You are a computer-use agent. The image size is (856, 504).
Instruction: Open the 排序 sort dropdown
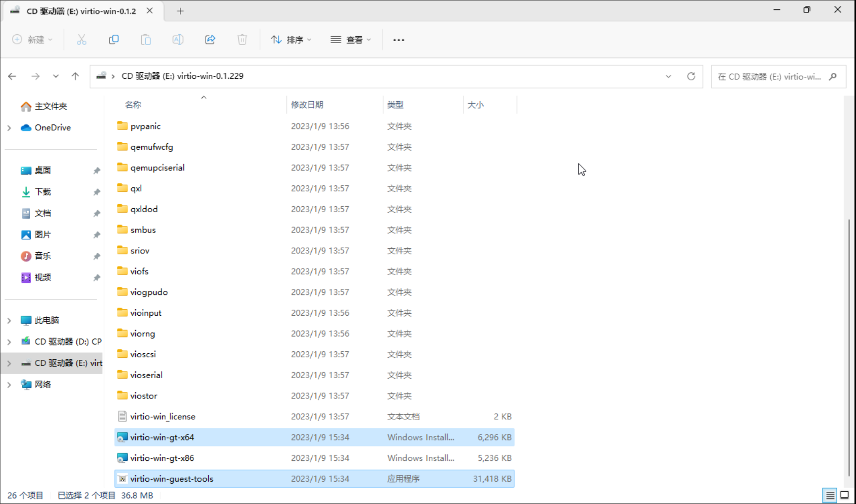[x=291, y=40]
